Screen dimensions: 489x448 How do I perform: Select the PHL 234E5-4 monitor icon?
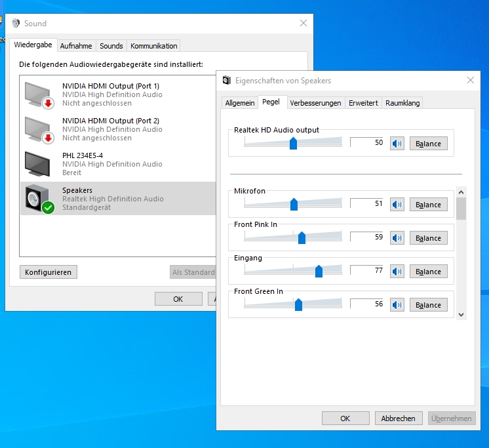point(37,164)
